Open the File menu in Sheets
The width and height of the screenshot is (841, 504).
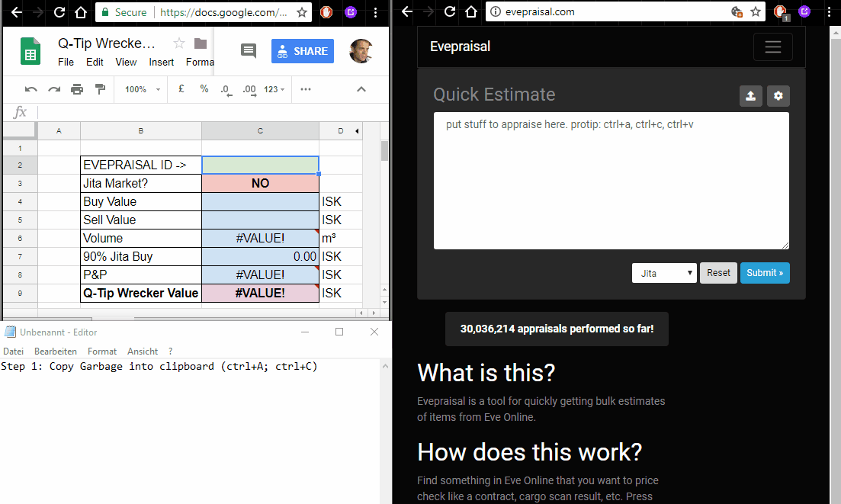(x=66, y=63)
